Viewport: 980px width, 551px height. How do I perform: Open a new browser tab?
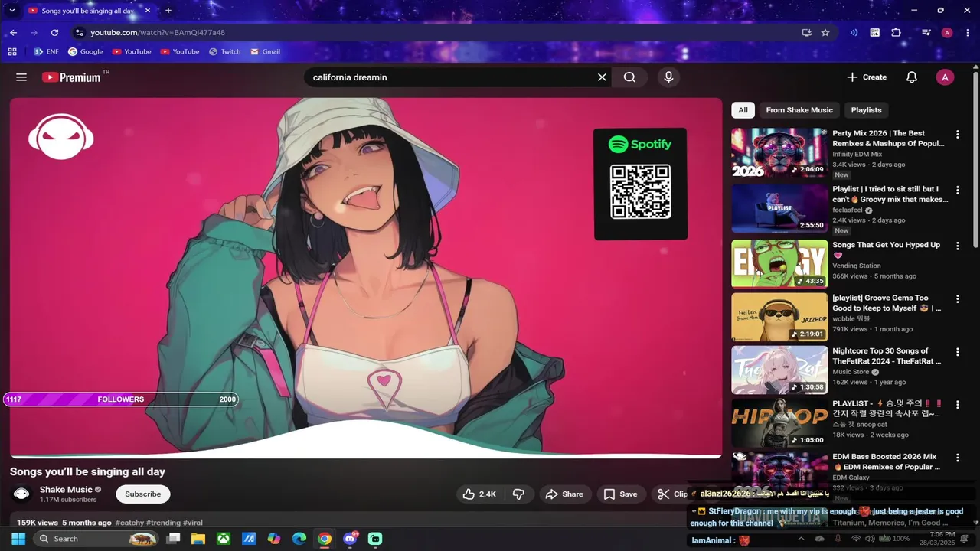168,11
